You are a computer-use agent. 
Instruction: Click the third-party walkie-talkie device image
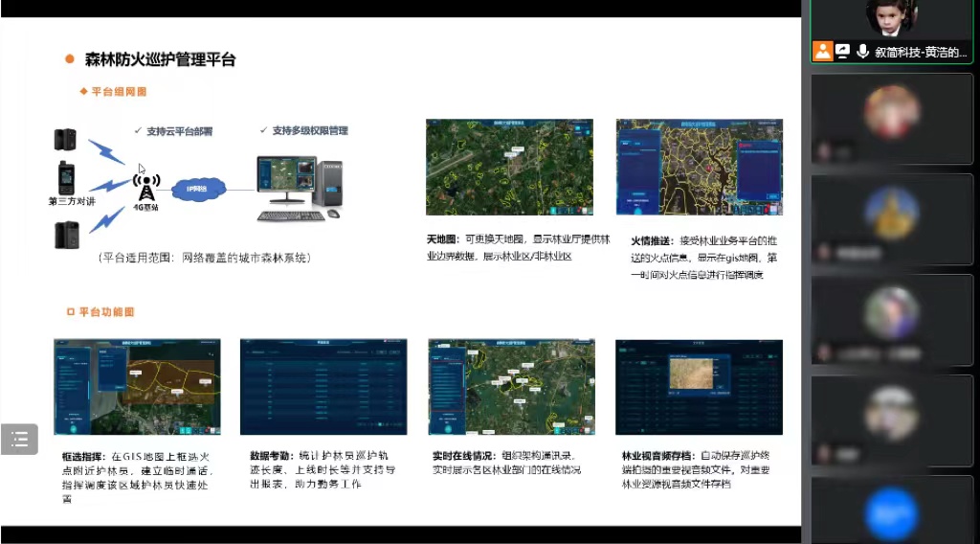pos(66,179)
